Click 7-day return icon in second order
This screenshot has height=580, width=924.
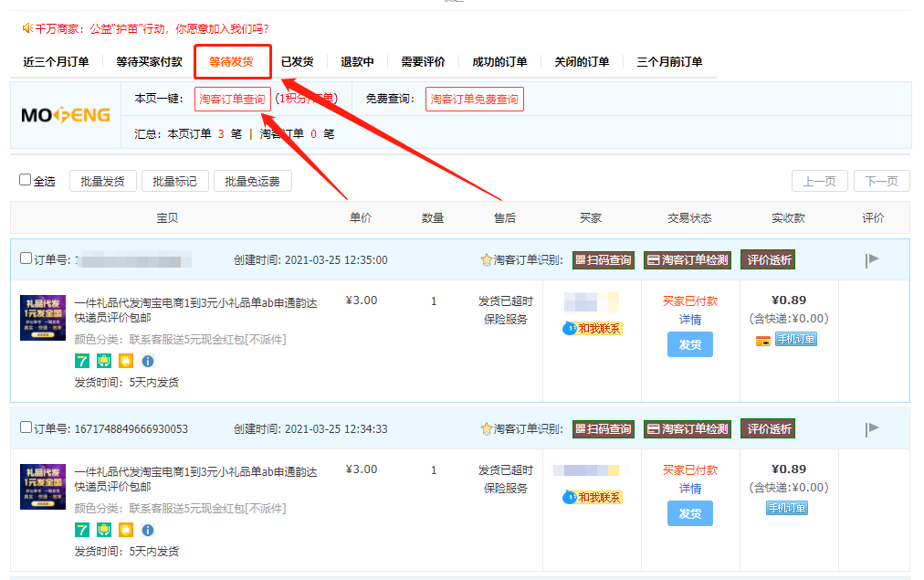click(x=82, y=530)
